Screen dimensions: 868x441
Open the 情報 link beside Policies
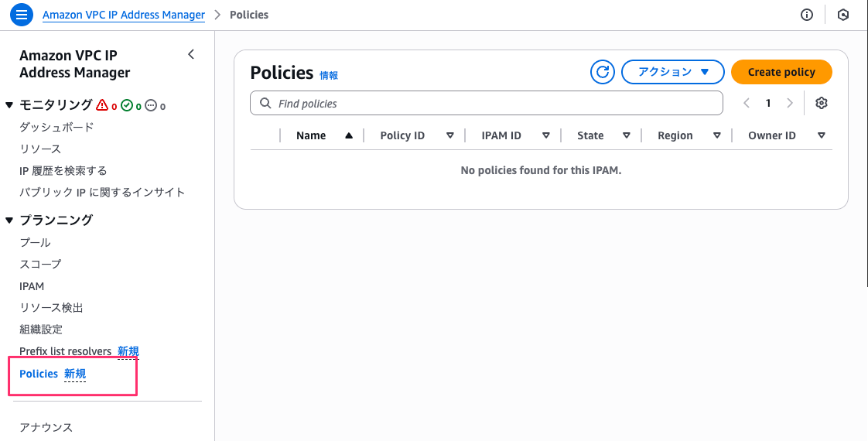[x=329, y=76]
